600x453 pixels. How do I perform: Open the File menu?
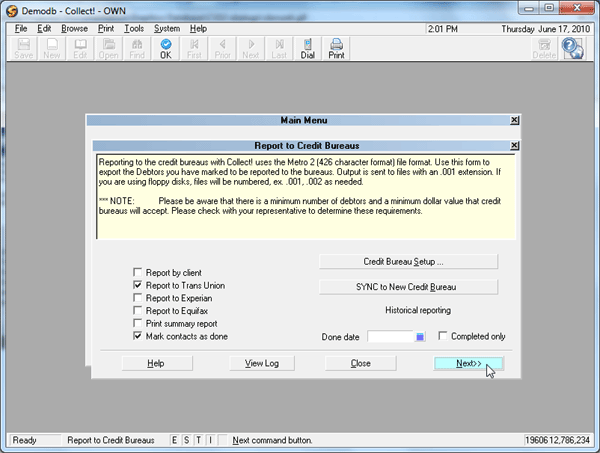(21, 29)
